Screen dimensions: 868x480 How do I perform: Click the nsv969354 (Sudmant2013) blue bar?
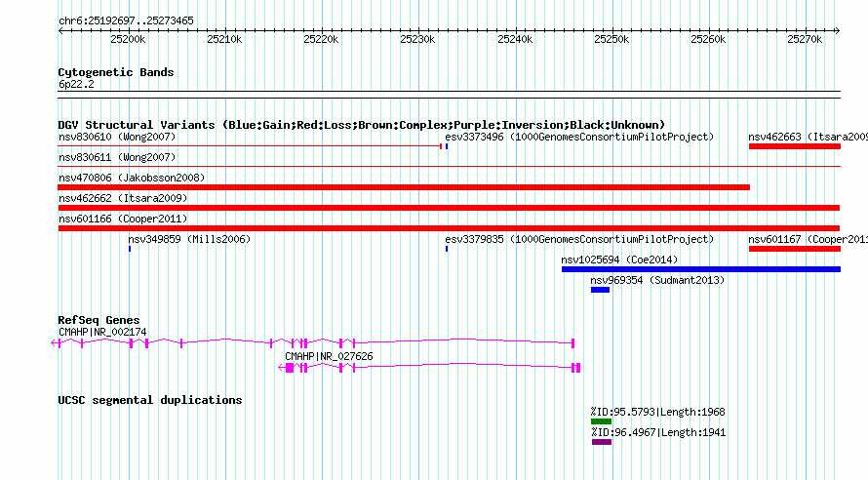pyautogui.click(x=600, y=290)
